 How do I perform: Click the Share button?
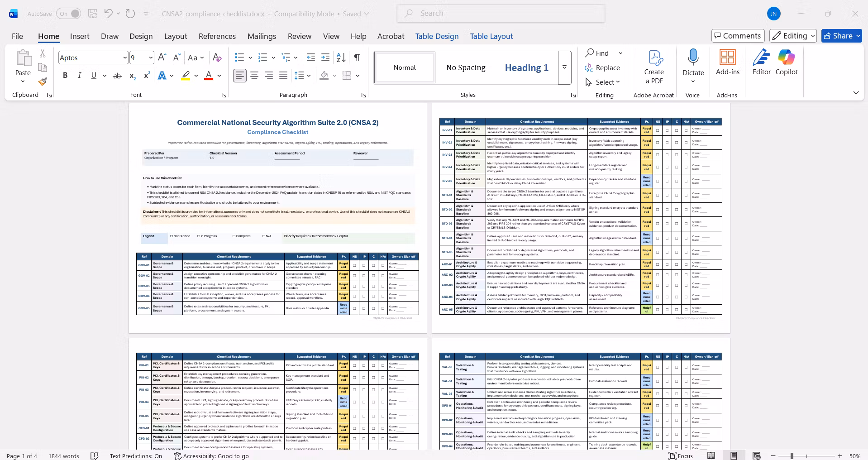click(841, 36)
